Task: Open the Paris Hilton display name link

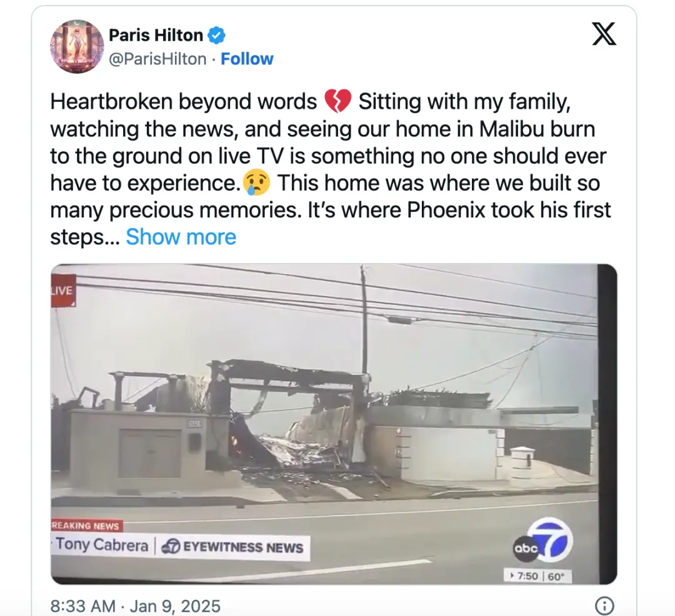Action: [156, 35]
